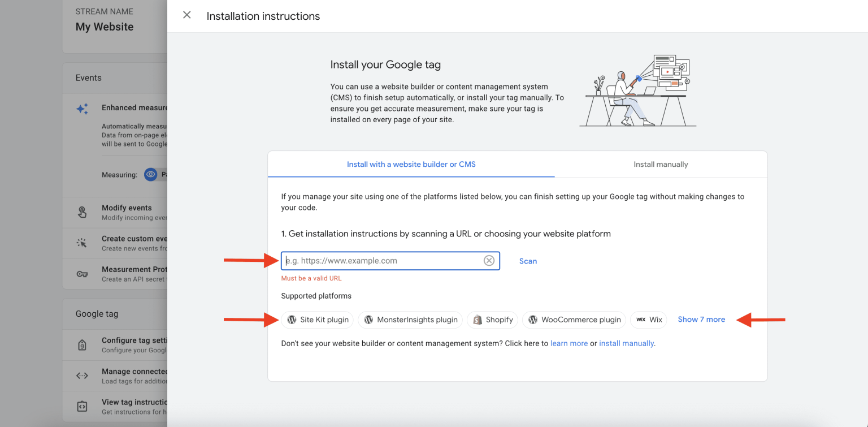Open Configure tag settings in the background page
Image resolution: width=868 pixels, height=427 pixels.
point(115,345)
